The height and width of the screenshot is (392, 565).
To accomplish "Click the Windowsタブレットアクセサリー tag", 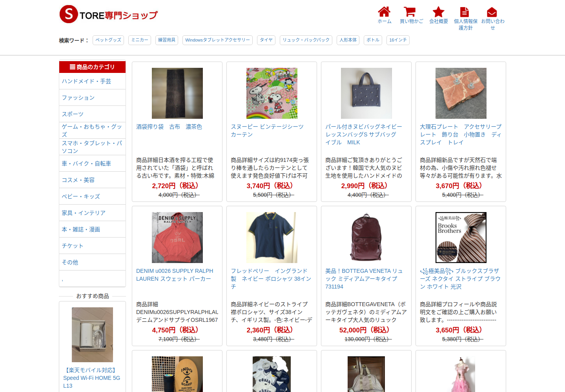I will (x=217, y=40).
